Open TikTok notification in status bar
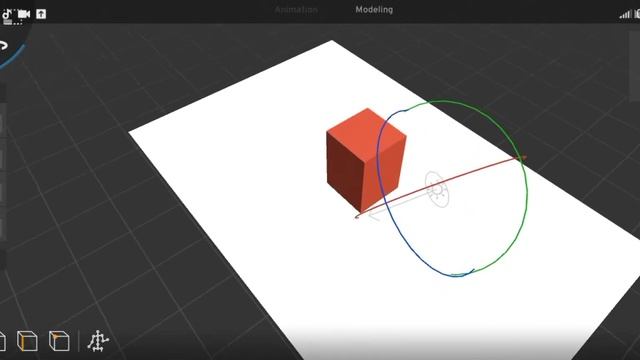640x360 pixels. click(x=7, y=14)
